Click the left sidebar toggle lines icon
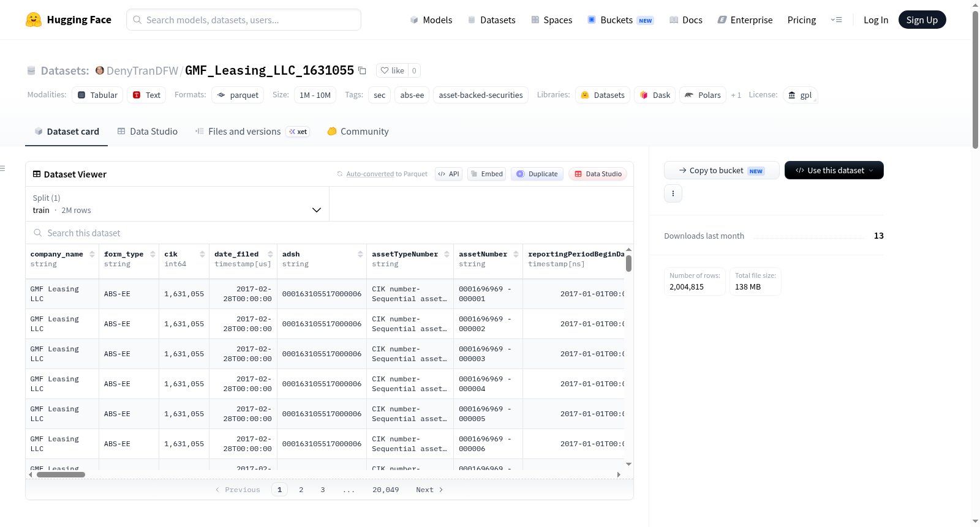Viewport: 980px width, 527px height. [2, 168]
